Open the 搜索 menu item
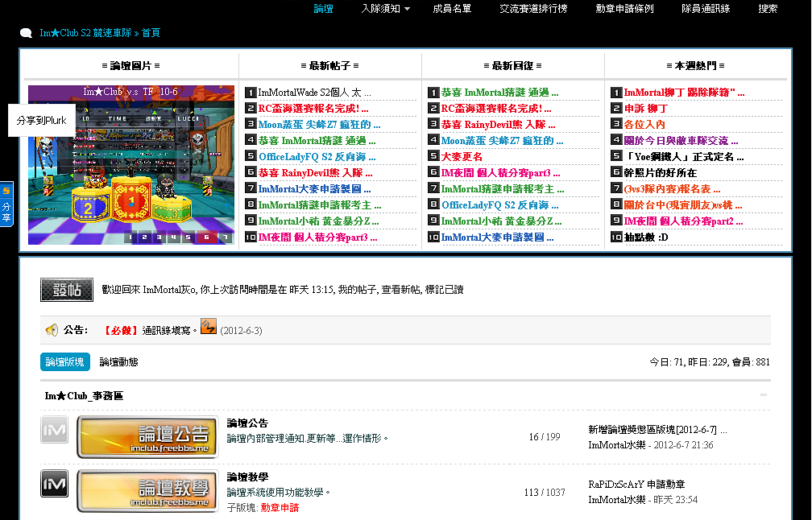Image resolution: width=812 pixels, height=520 pixels. (768, 9)
